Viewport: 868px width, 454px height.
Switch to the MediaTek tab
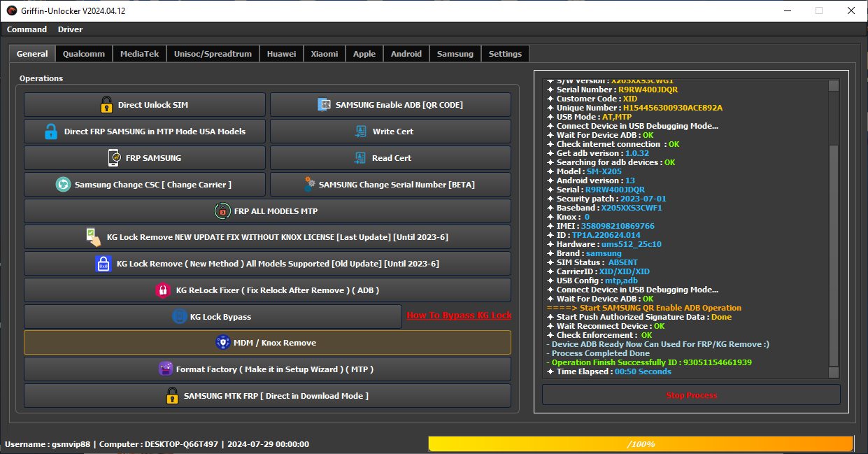pos(139,54)
